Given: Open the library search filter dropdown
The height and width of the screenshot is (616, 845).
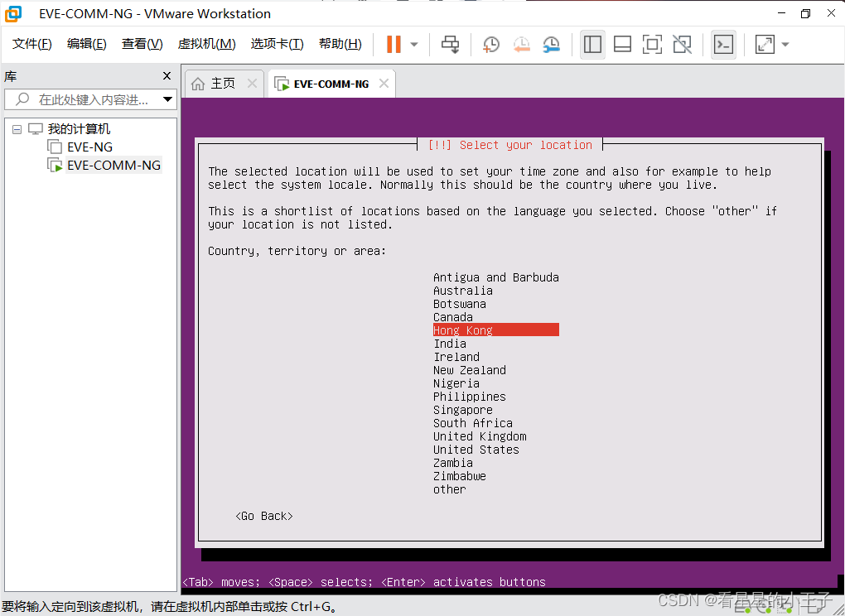Looking at the screenshot, I should coord(167,99).
